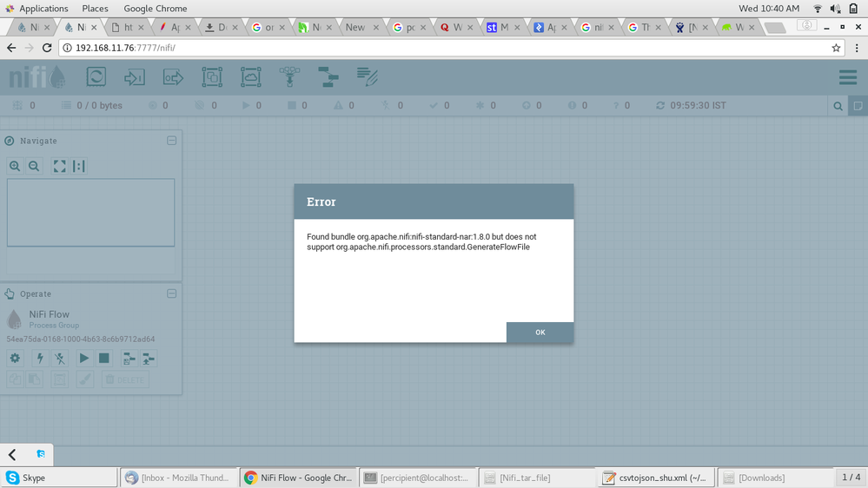Select the Output Port toolbar icon

[x=173, y=77]
